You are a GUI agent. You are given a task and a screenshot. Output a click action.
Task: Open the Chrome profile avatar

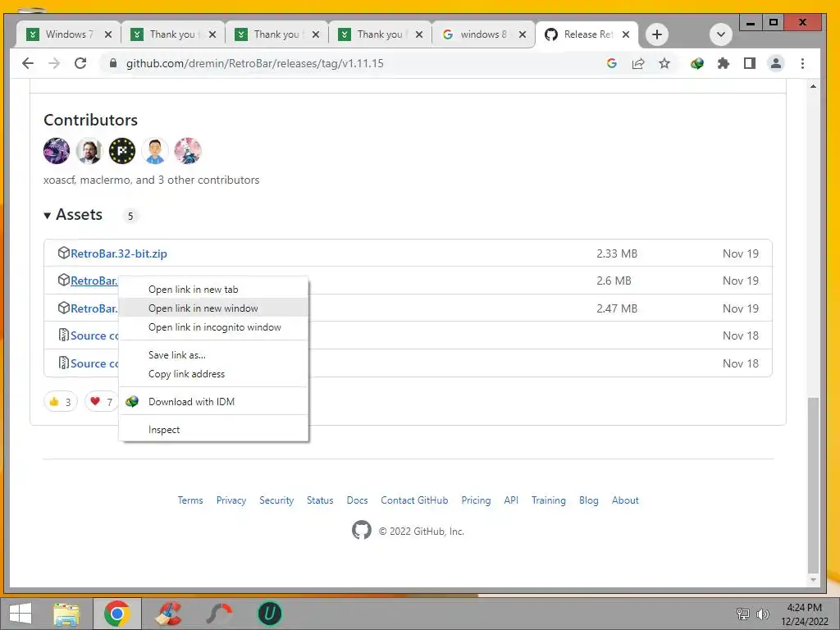[x=776, y=64]
